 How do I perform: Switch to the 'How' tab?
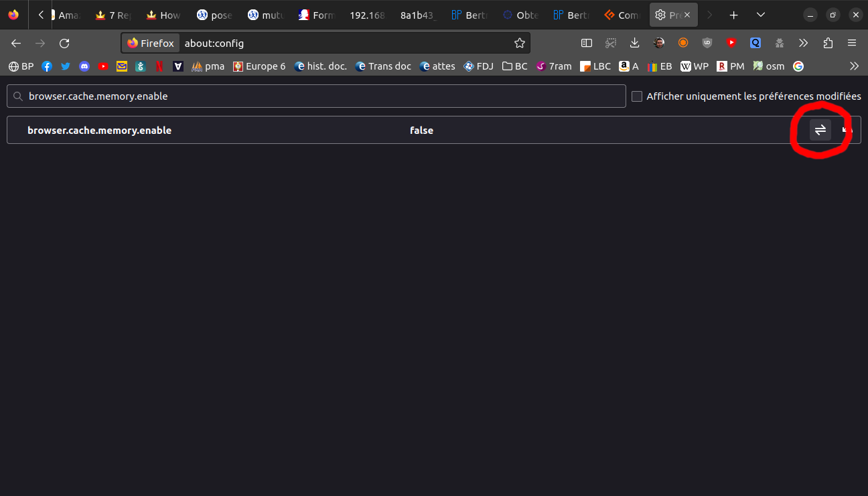pyautogui.click(x=164, y=15)
